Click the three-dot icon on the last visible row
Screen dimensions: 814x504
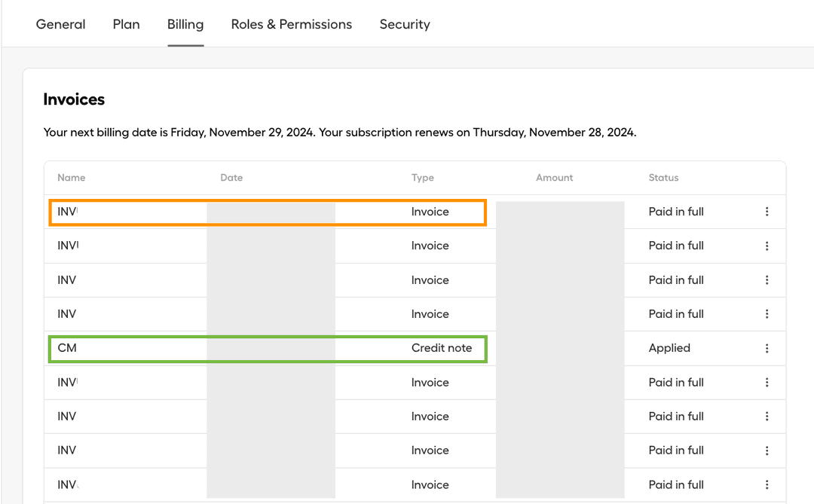pos(767,484)
